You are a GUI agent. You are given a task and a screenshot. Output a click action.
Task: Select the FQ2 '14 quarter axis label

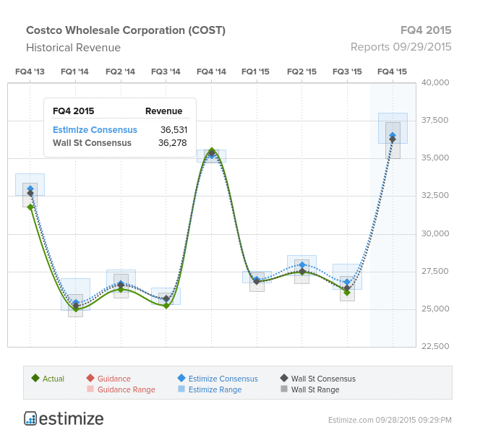(121, 72)
